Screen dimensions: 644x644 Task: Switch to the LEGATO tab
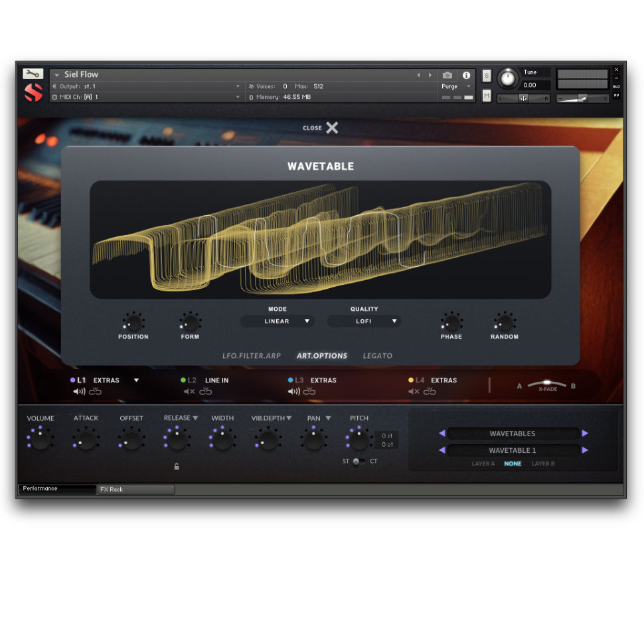point(377,356)
